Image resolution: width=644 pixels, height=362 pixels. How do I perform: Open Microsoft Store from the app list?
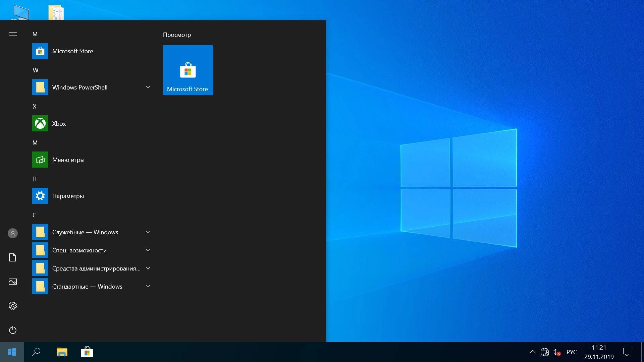tap(92, 51)
